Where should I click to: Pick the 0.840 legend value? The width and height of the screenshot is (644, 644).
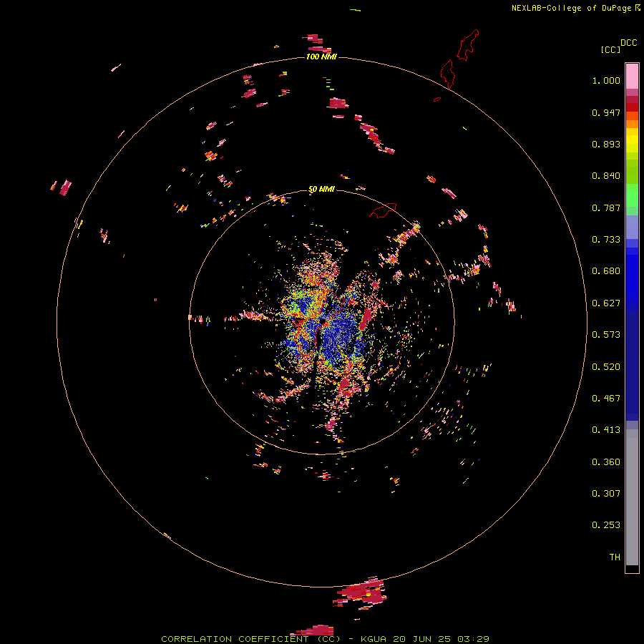606,176
